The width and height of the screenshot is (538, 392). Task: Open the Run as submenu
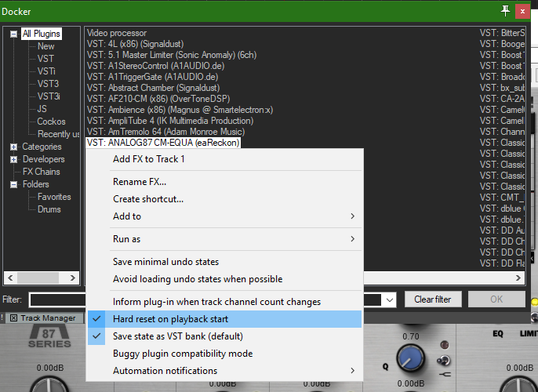[225, 239]
